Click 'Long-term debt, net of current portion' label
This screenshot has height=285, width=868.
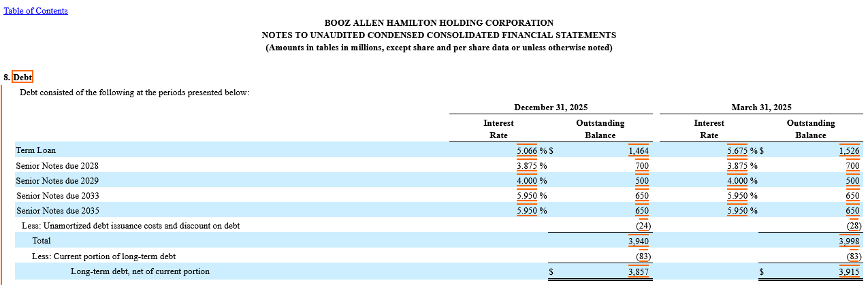140,271
